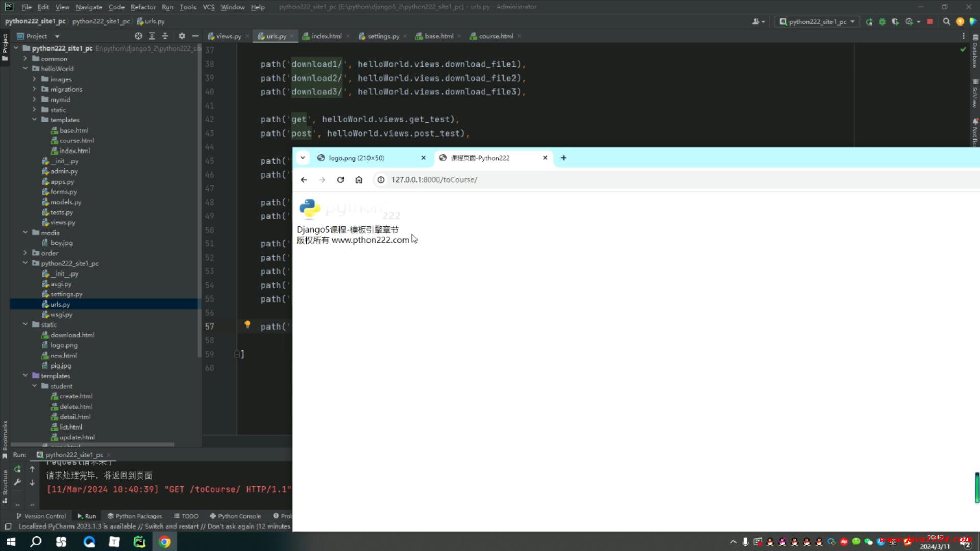The image size is (980, 551).
Task: Open Project view type dropdown
Action: coord(57,36)
